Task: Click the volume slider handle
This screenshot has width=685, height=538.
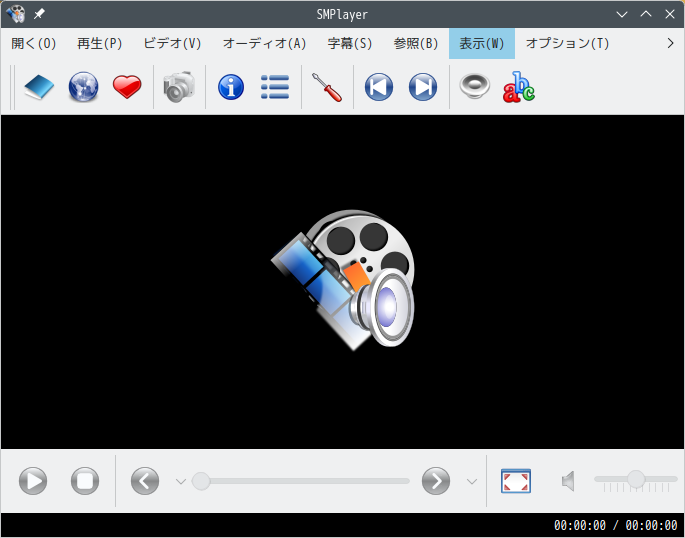Action: [x=636, y=479]
